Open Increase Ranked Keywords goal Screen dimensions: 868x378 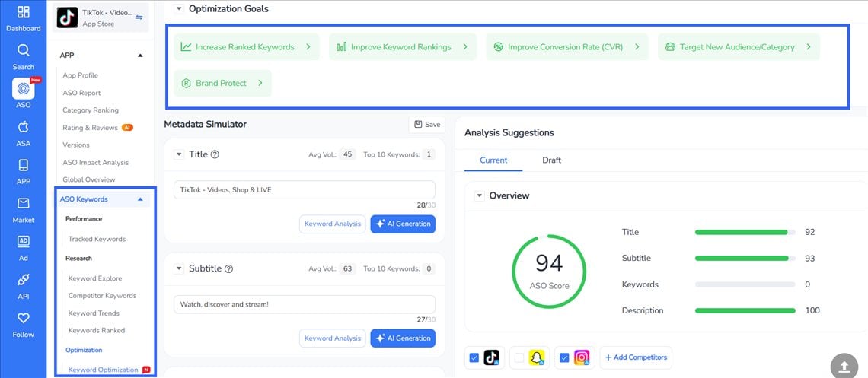pyautogui.click(x=247, y=47)
